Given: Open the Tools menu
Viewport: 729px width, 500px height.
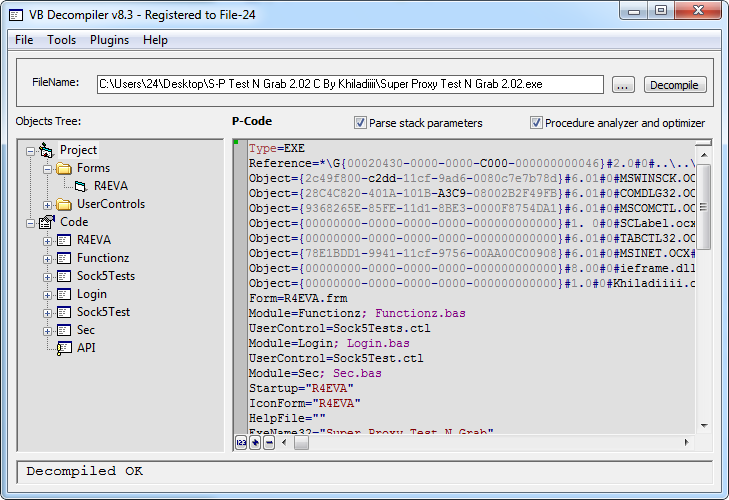Looking at the screenshot, I should (61, 40).
